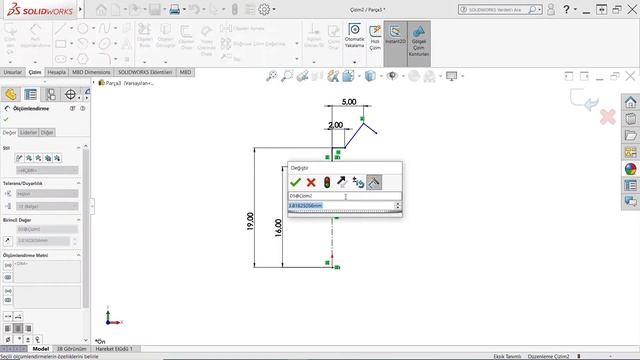Open Design Library icon in task pane

point(630,119)
